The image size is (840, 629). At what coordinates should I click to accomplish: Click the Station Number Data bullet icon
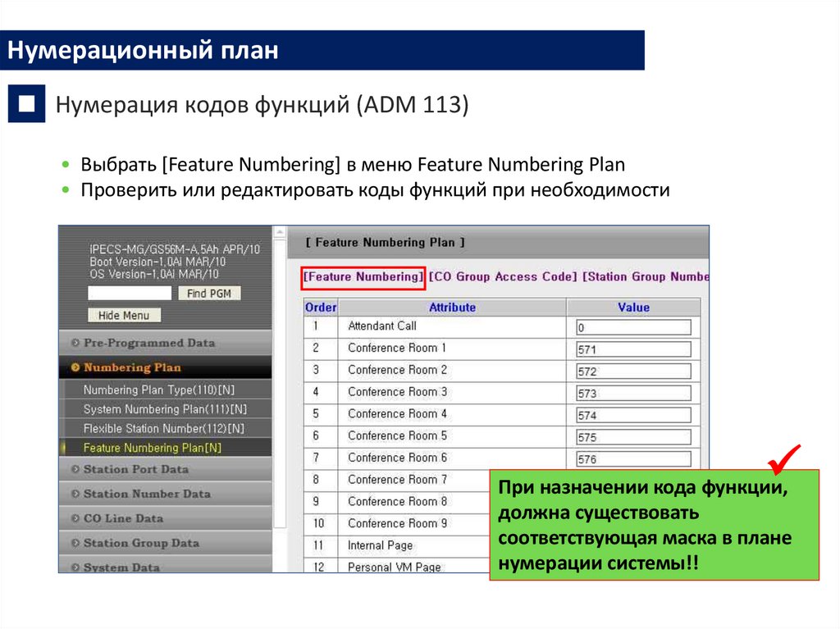click(x=75, y=494)
